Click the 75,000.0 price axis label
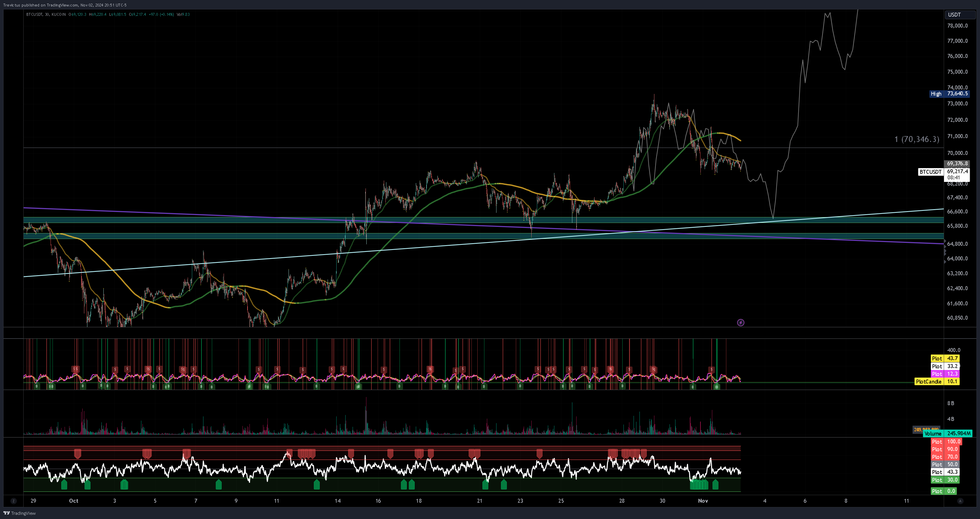Image resolution: width=980 pixels, height=519 pixels. [x=957, y=72]
